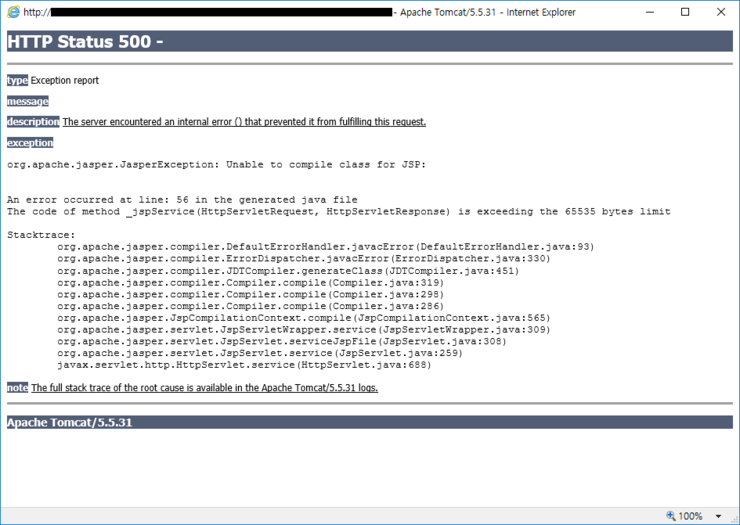Image resolution: width=740 pixels, height=525 pixels.
Task: Click the 'exception' label
Action: click(x=30, y=143)
